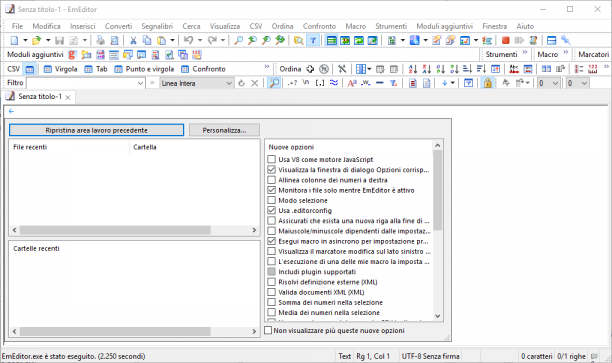Image resolution: width=612 pixels, height=363 pixels.
Task: Expand the Filtro text combo box
Action: 140,83
